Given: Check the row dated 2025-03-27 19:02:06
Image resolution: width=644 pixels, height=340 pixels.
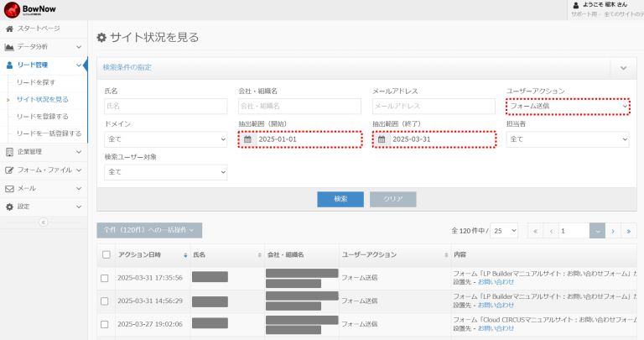Looking at the screenshot, I should [x=105, y=324].
